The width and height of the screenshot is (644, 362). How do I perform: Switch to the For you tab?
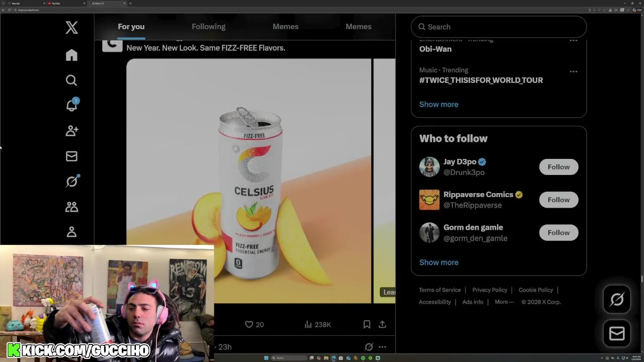coord(131,27)
